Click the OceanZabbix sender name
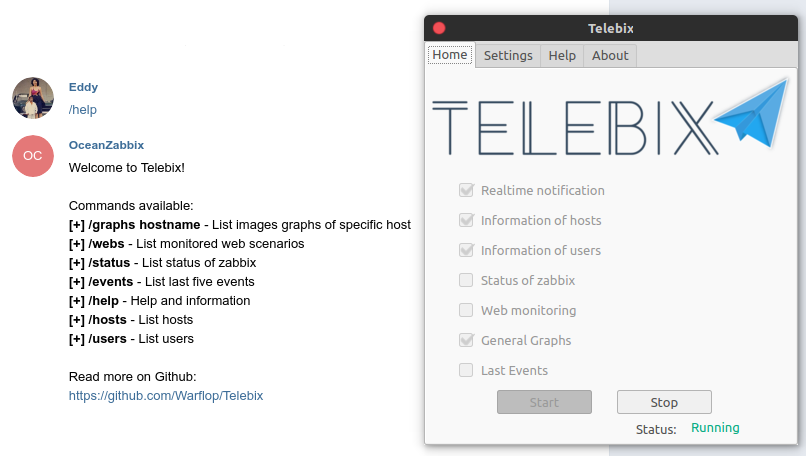This screenshot has width=806, height=456. coord(106,145)
